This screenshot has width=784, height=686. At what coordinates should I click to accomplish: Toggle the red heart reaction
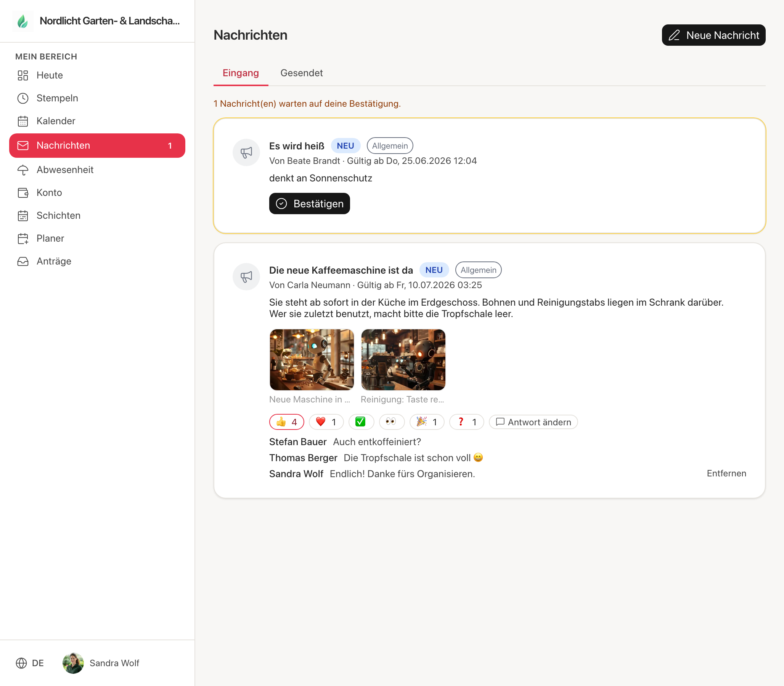click(326, 422)
